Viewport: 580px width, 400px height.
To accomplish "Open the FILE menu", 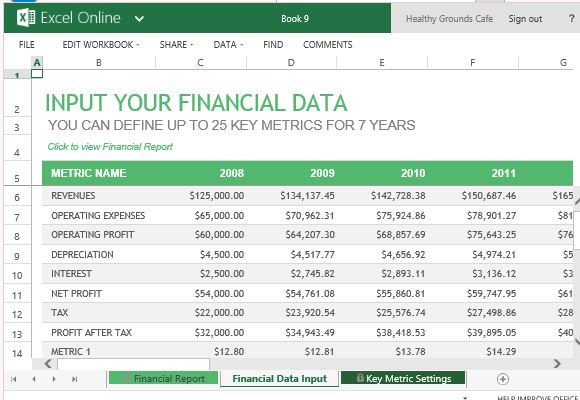I will 27,44.
